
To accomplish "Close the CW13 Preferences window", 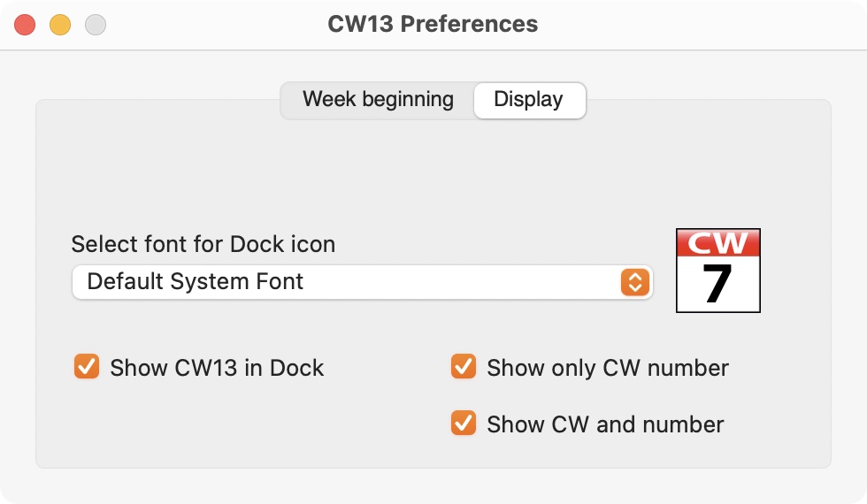I will [25, 25].
